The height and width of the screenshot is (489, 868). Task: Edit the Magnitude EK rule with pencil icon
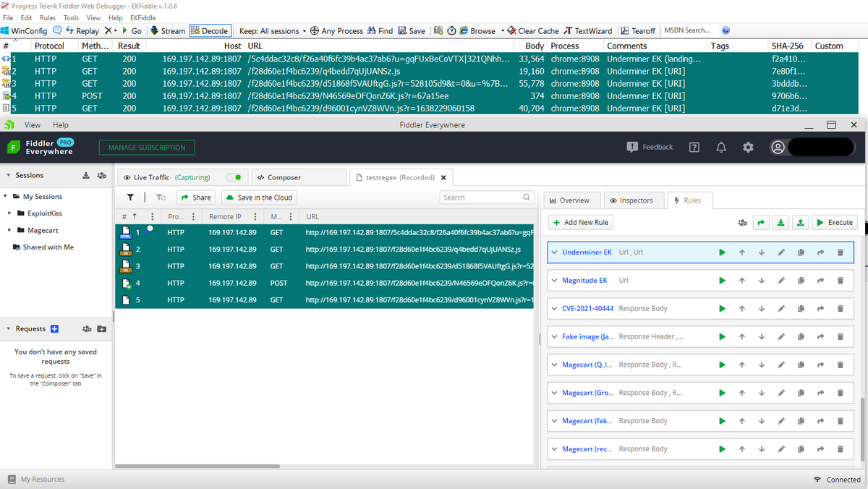click(781, 281)
